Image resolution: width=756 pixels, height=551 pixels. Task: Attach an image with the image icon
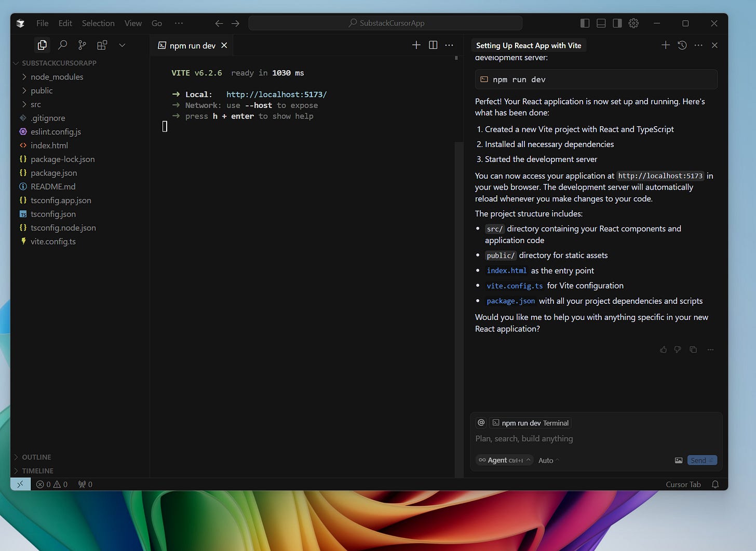pos(679,460)
